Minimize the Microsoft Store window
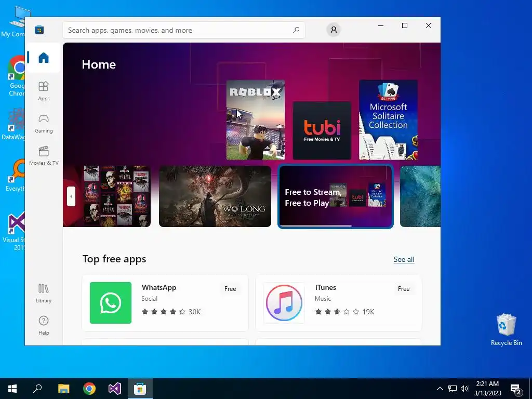 click(381, 25)
